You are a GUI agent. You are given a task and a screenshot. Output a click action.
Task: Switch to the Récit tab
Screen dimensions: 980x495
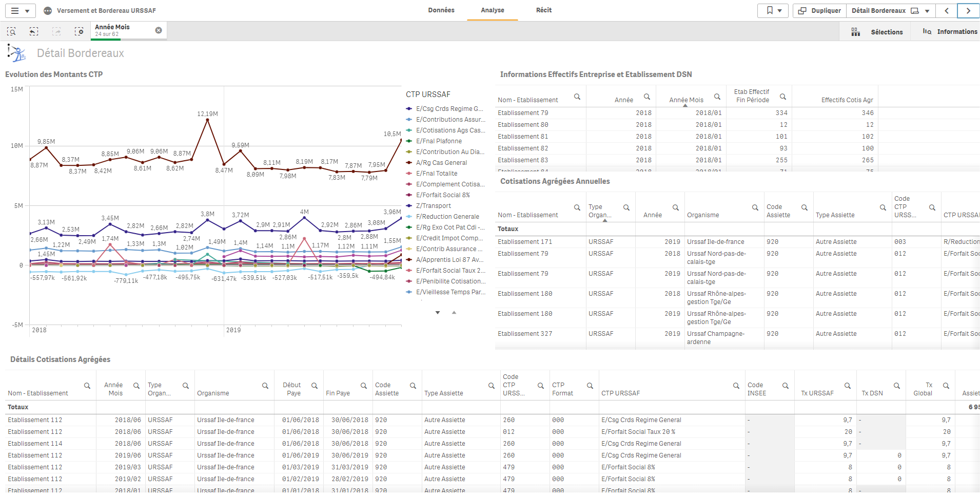point(544,10)
